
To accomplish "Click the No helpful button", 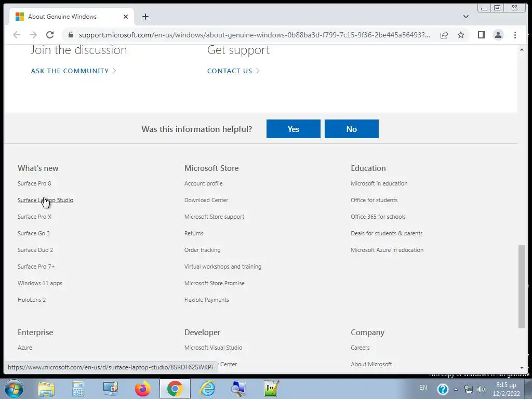I will coord(352,129).
